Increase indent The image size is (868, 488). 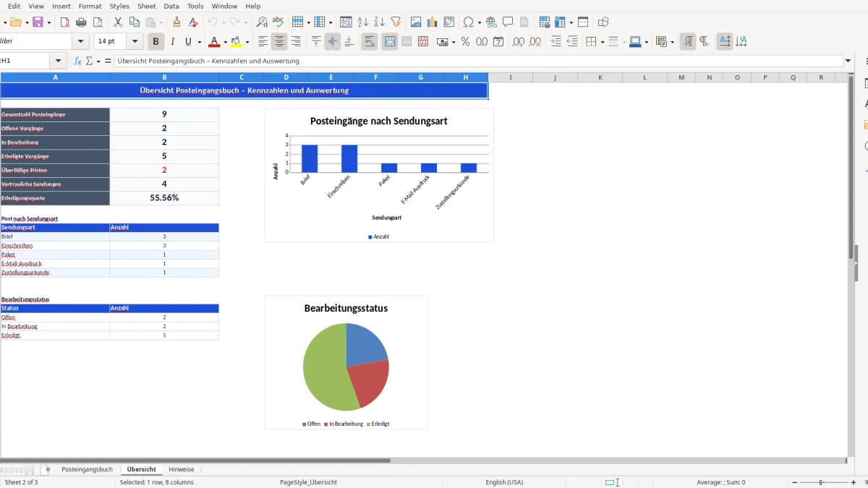coord(556,42)
